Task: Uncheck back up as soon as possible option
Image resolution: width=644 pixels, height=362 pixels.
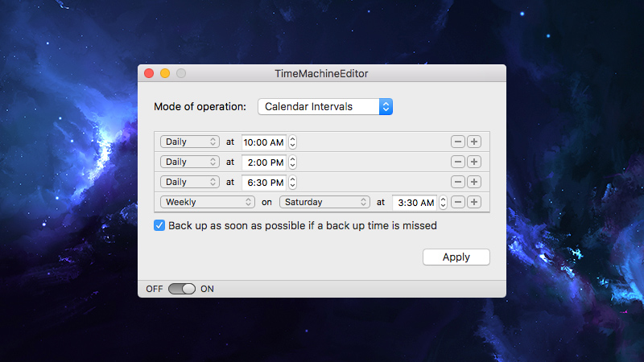Action: 159,225
